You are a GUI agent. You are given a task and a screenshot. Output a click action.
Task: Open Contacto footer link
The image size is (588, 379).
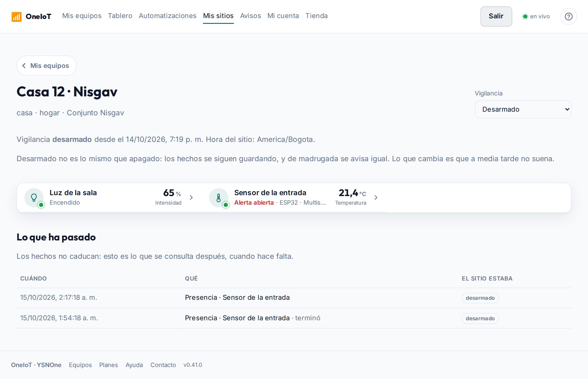coord(163,365)
